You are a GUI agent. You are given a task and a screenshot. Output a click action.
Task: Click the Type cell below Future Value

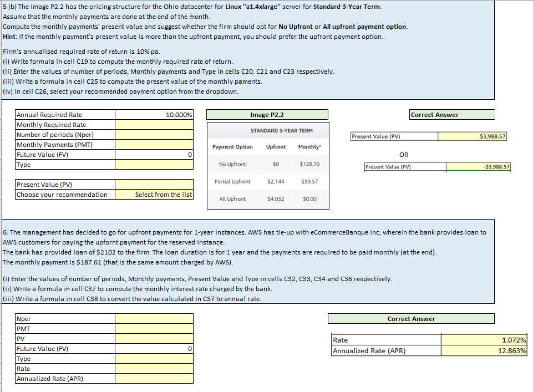tap(154, 165)
